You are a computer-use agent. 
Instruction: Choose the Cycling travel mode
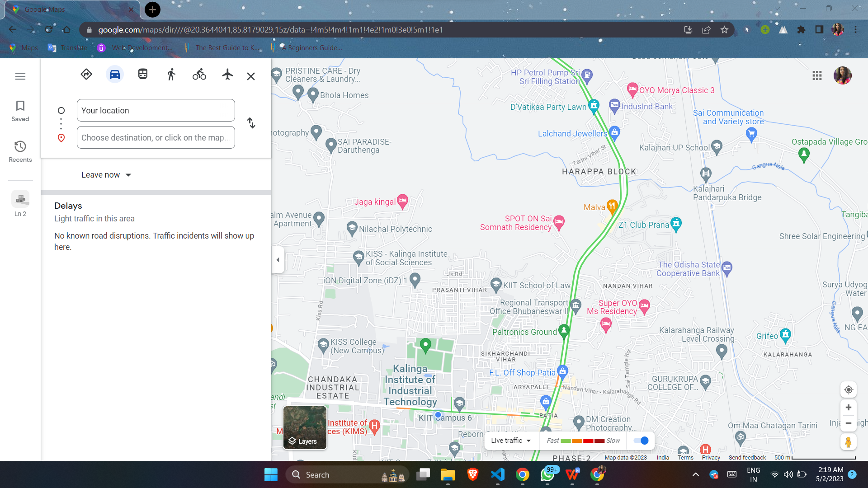[x=199, y=75]
